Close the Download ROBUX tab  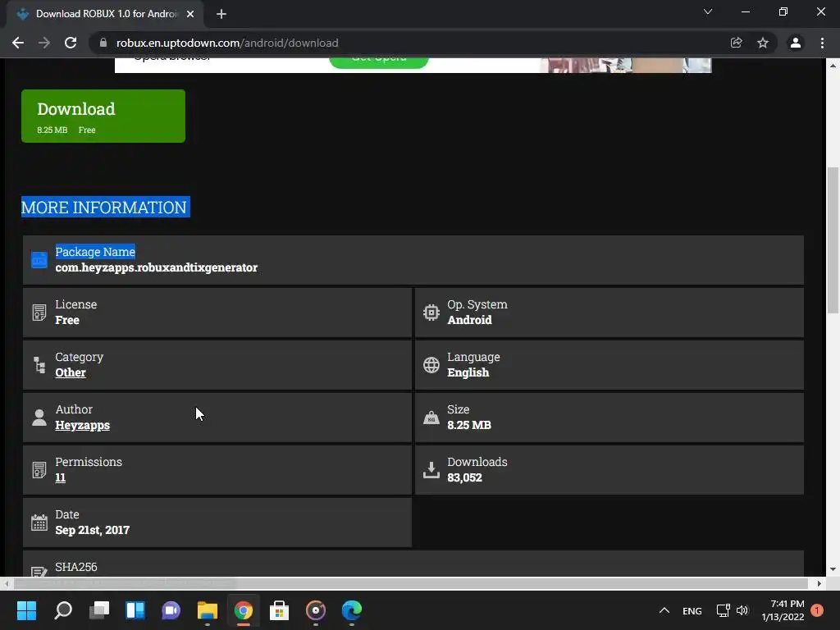190,14
